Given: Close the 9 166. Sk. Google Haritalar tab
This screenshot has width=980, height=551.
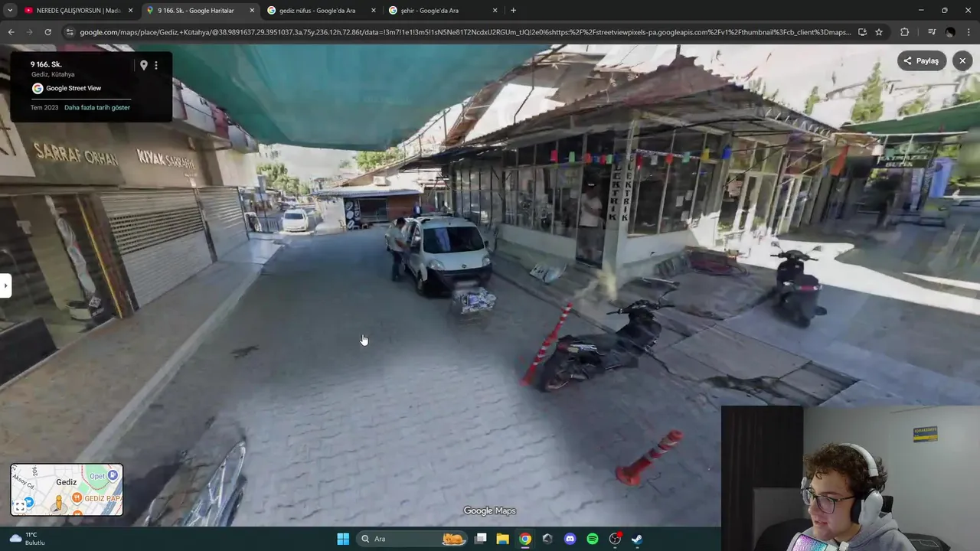Looking at the screenshot, I should (253, 11).
